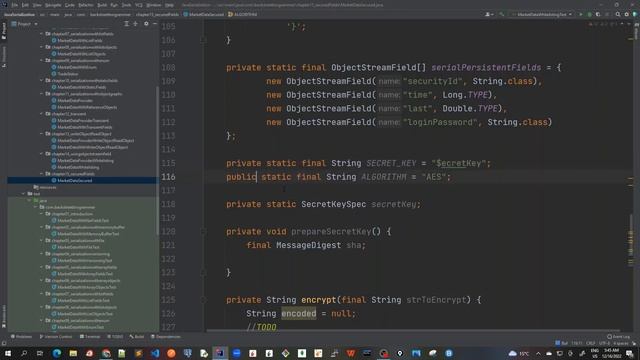Toggle the Structure tool window stripe button
The width and height of the screenshot is (640, 360).
click(4, 56)
